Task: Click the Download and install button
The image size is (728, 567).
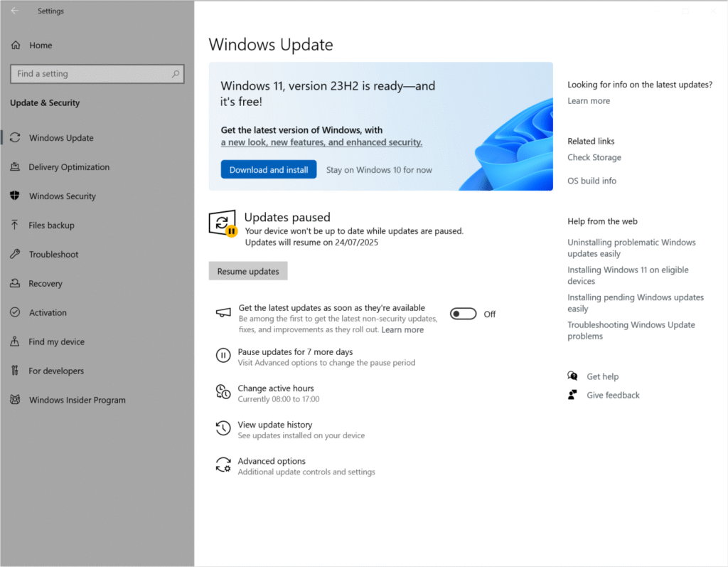Action: pyautogui.click(x=268, y=169)
